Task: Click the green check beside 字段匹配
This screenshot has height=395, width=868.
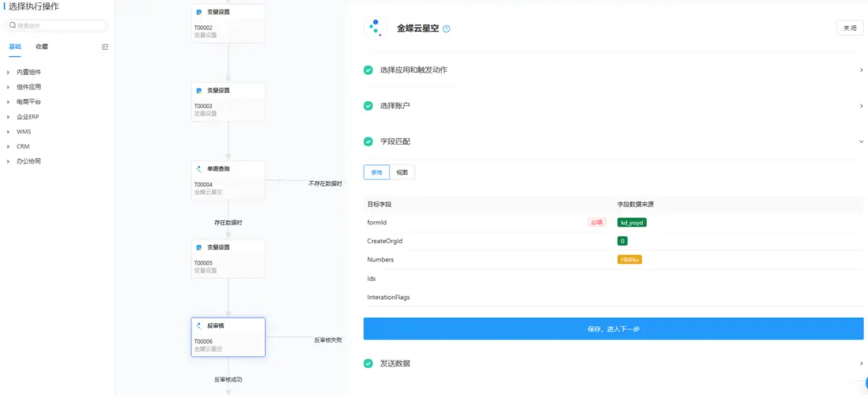Action: [x=368, y=141]
